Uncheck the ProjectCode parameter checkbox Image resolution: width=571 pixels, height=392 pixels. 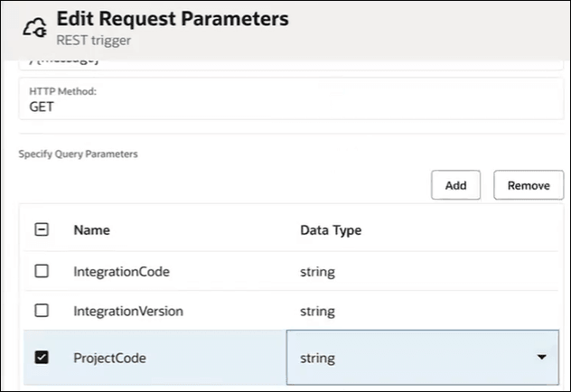pos(41,358)
